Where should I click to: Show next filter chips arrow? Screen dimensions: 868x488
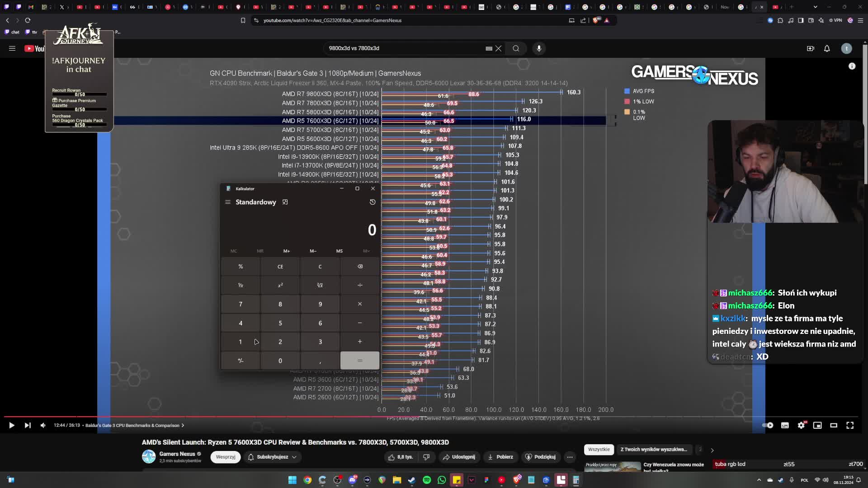coord(712,450)
